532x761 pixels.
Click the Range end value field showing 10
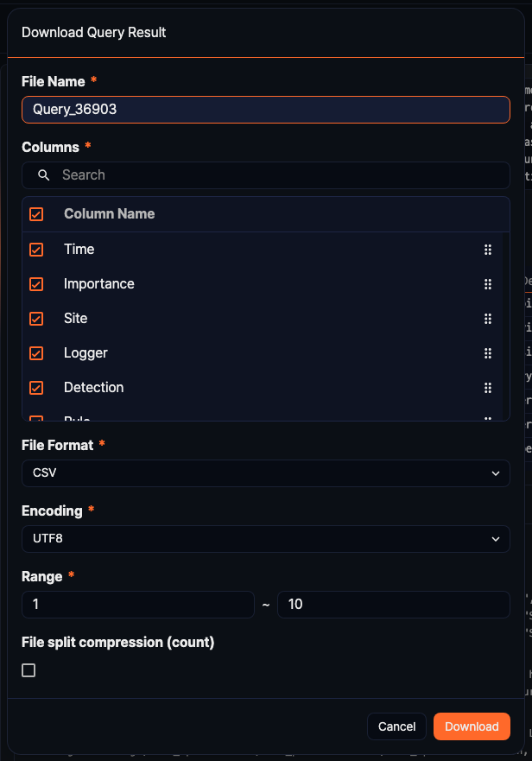pyautogui.click(x=393, y=604)
